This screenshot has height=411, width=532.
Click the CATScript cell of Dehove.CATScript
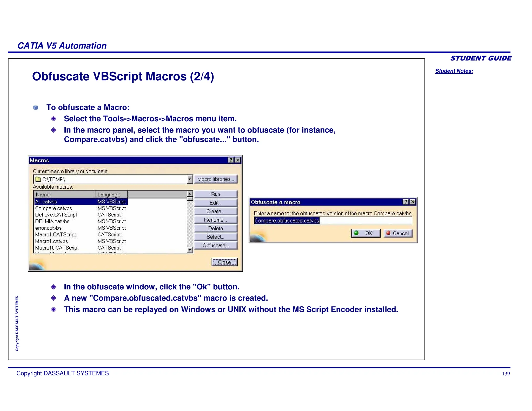pyautogui.click(x=109, y=215)
